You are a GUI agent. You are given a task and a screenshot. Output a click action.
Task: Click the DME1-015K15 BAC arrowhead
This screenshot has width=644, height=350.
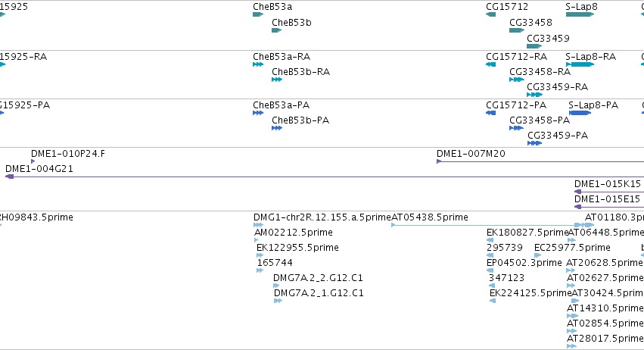click(x=578, y=192)
